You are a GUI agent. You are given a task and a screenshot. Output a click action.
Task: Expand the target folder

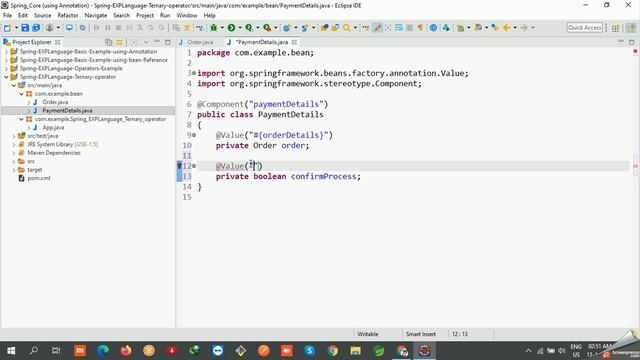(x=14, y=170)
